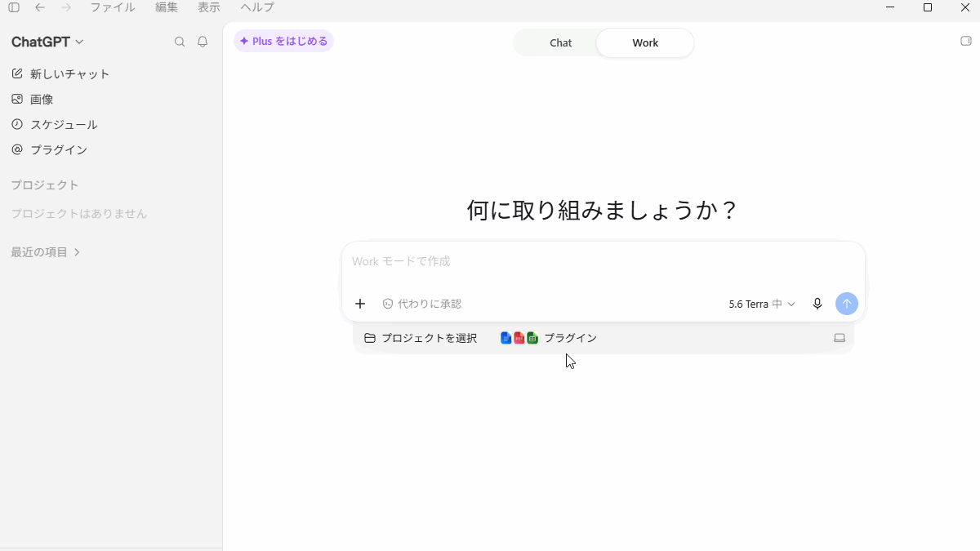This screenshot has height=551, width=980.
Task: Toggle the sidebar panel icon
Action: tap(14, 7)
